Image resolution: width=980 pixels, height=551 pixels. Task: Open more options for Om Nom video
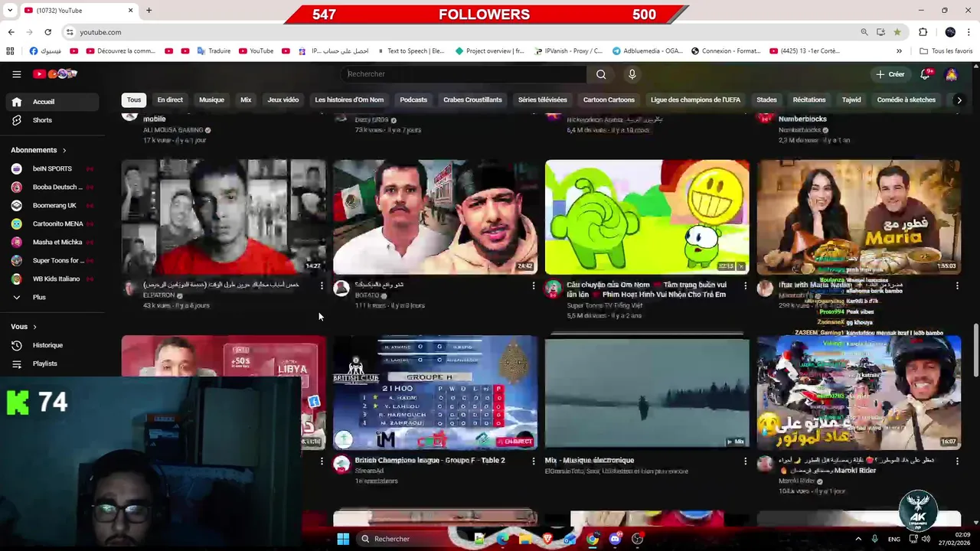coord(745,285)
